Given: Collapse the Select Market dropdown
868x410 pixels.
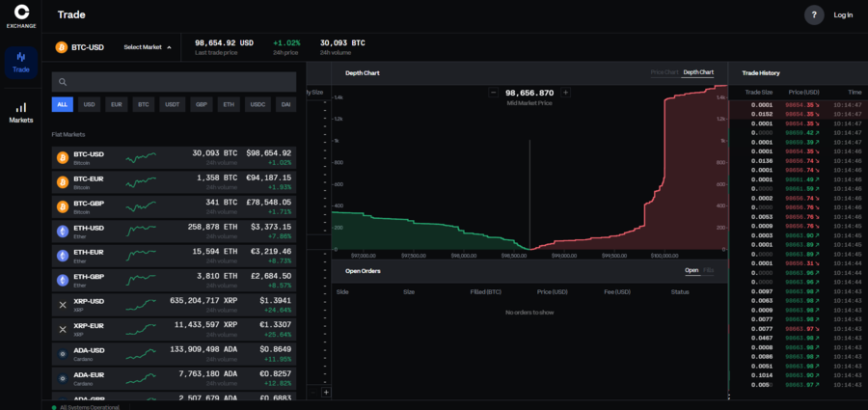Looking at the screenshot, I should [148, 47].
